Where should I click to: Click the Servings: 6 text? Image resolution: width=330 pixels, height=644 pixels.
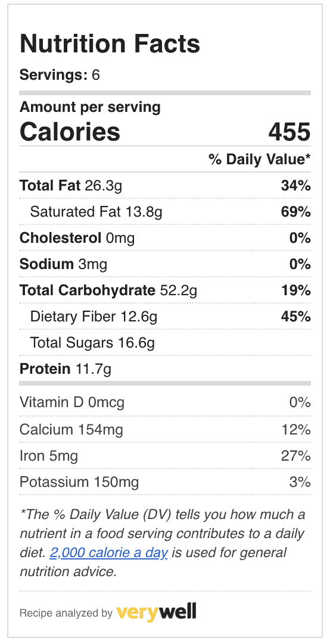[x=60, y=75]
